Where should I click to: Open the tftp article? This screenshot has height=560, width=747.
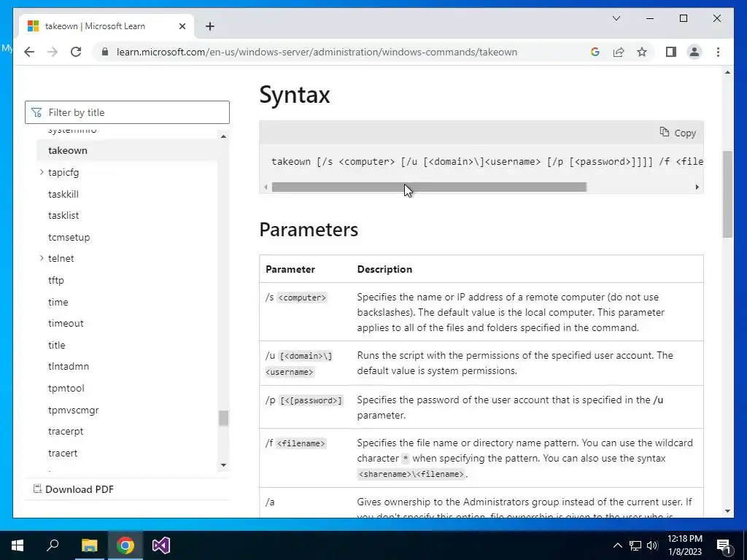[55, 280]
